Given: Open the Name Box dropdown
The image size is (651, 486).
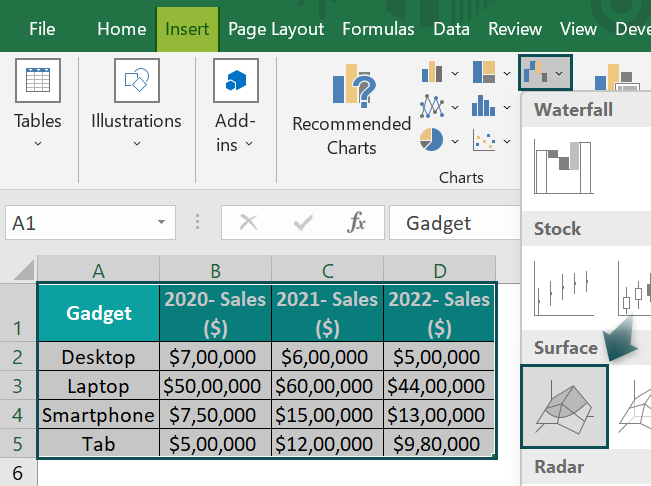Looking at the screenshot, I should [161, 222].
